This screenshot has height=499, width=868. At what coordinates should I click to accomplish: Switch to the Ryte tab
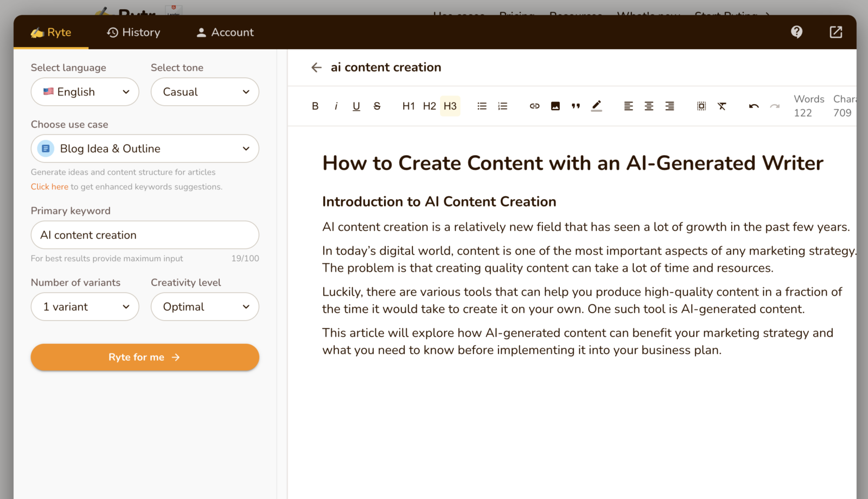point(51,33)
